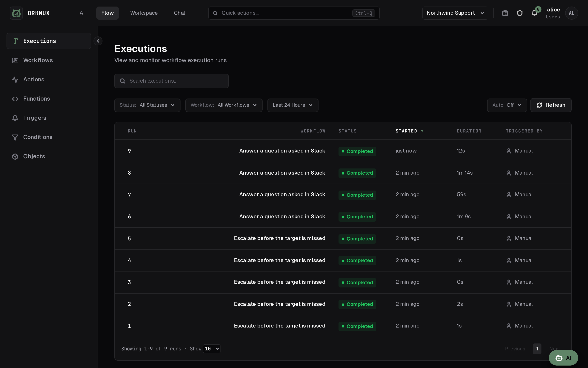Click the AL user avatar
This screenshot has height=368, width=588.
point(571,13)
